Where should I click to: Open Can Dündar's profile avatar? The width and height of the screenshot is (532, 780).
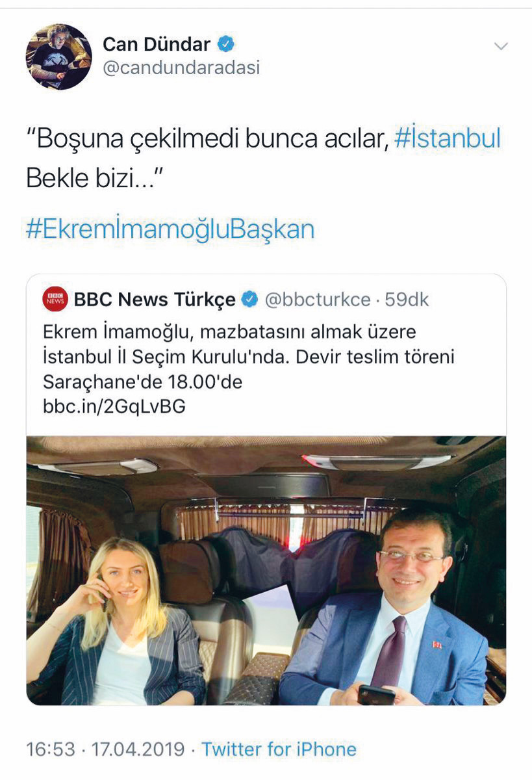58,57
